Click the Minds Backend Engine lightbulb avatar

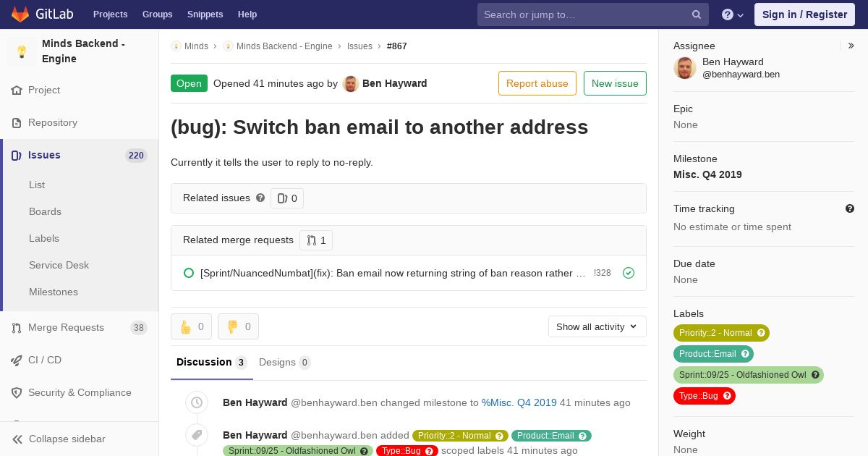[x=22, y=51]
